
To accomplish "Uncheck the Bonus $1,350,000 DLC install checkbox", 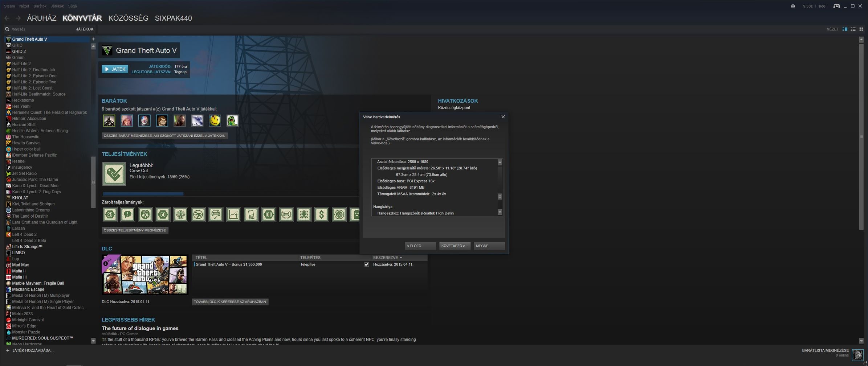I will [x=367, y=264].
